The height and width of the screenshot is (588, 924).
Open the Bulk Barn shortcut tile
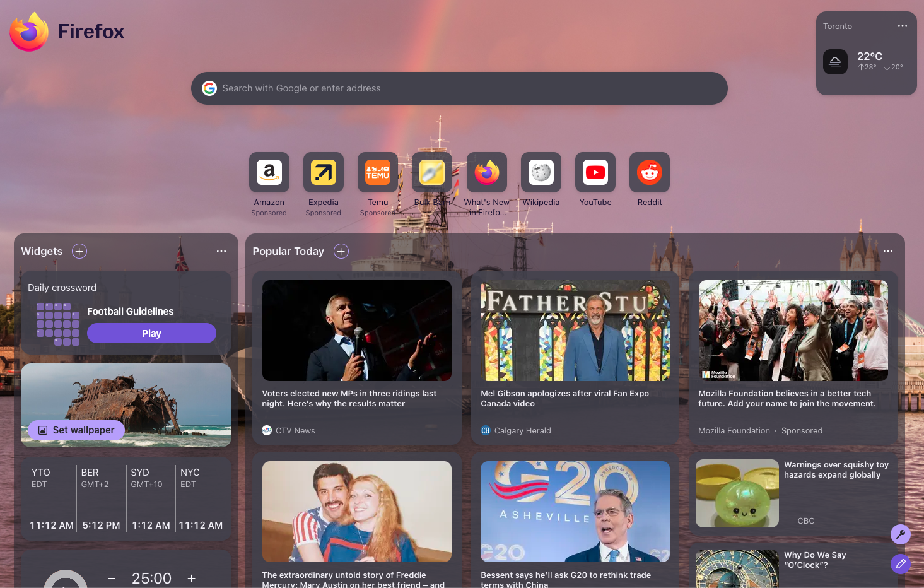(432, 172)
